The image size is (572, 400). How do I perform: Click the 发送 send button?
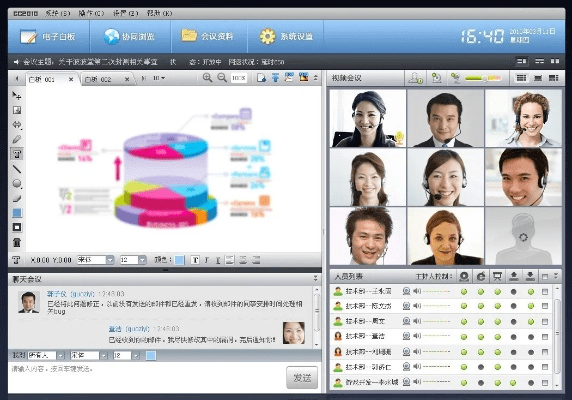302,377
